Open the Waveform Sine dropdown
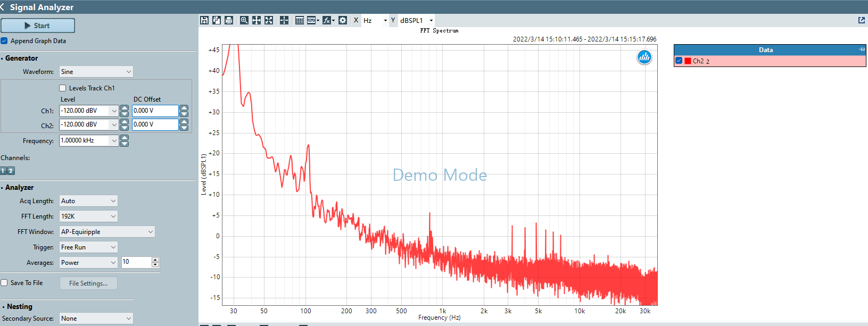Screen dimensions: 868x326 point(96,72)
